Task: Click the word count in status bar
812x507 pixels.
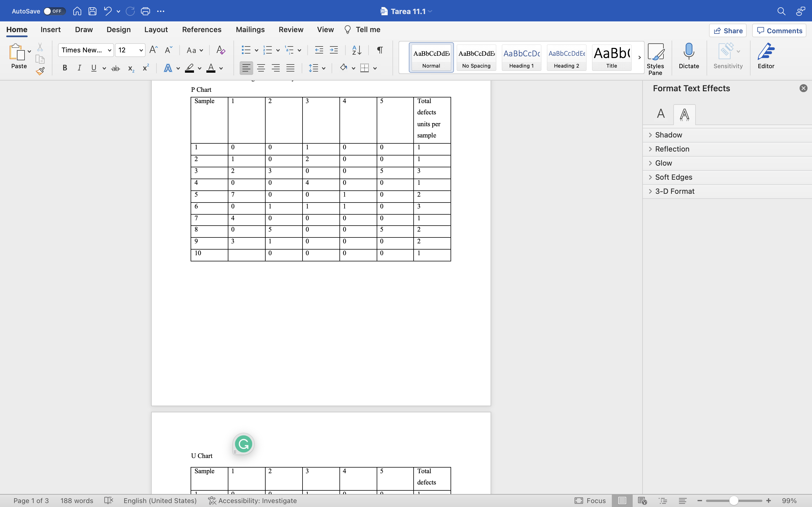Action: pyautogui.click(x=76, y=501)
